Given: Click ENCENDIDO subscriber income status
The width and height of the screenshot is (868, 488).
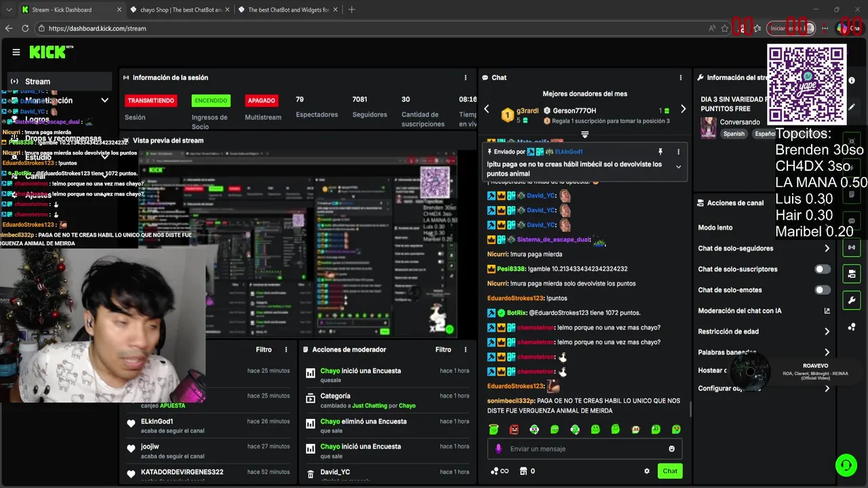Looking at the screenshot, I should 211,100.
